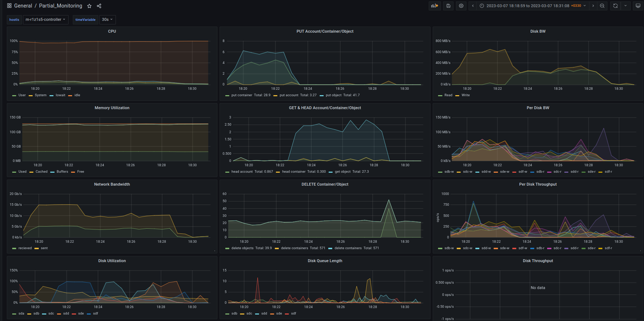Save the dashboard using the disk icon
Viewport: 644px width, 321px height.
[x=448, y=6]
